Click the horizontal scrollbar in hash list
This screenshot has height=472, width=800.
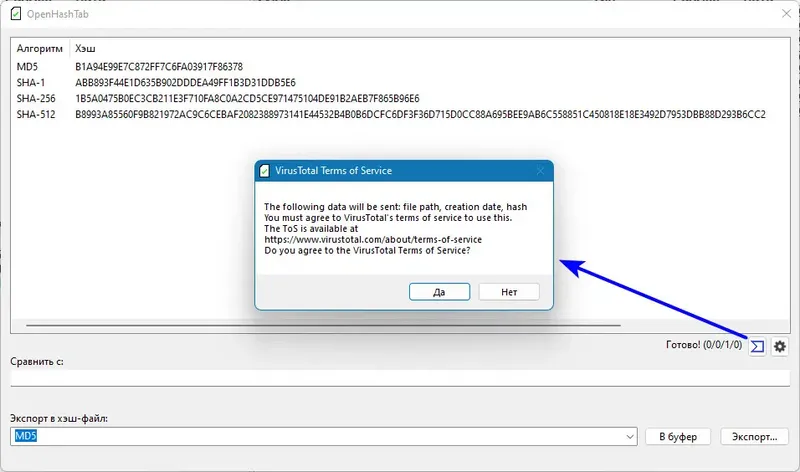tap(323, 325)
